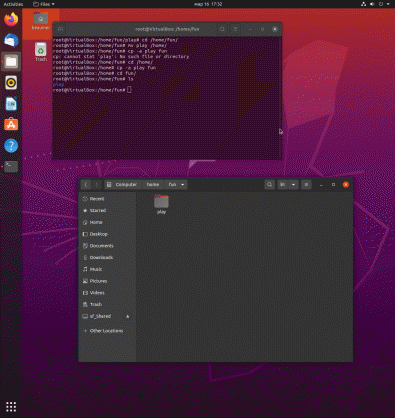395x418 pixels.
Task: Launch Rhythmbox from the dock
Action: coord(11,83)
